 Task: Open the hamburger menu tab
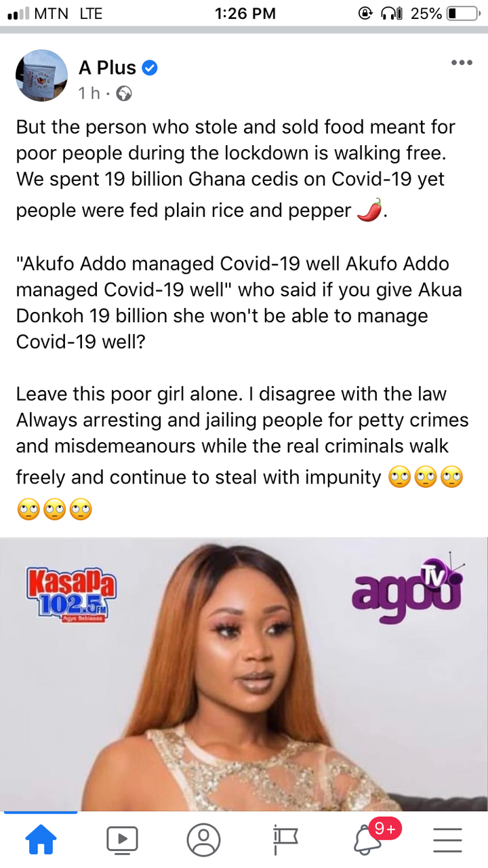[447, 840]
